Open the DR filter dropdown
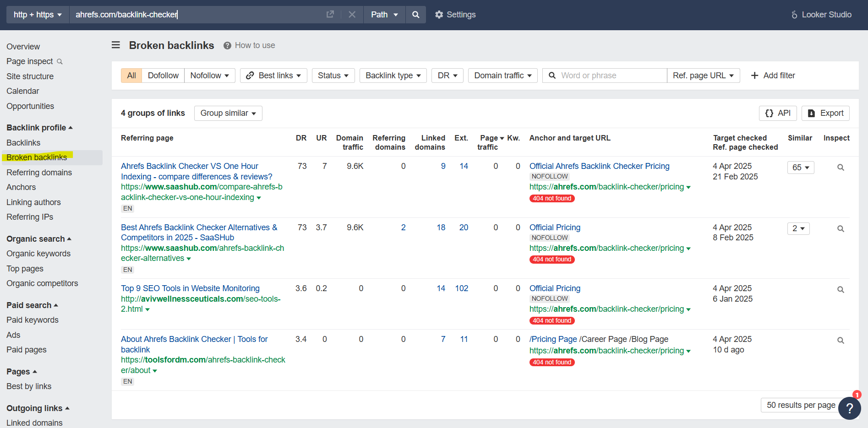Screen dimensions: 868x428 point(448,76)
